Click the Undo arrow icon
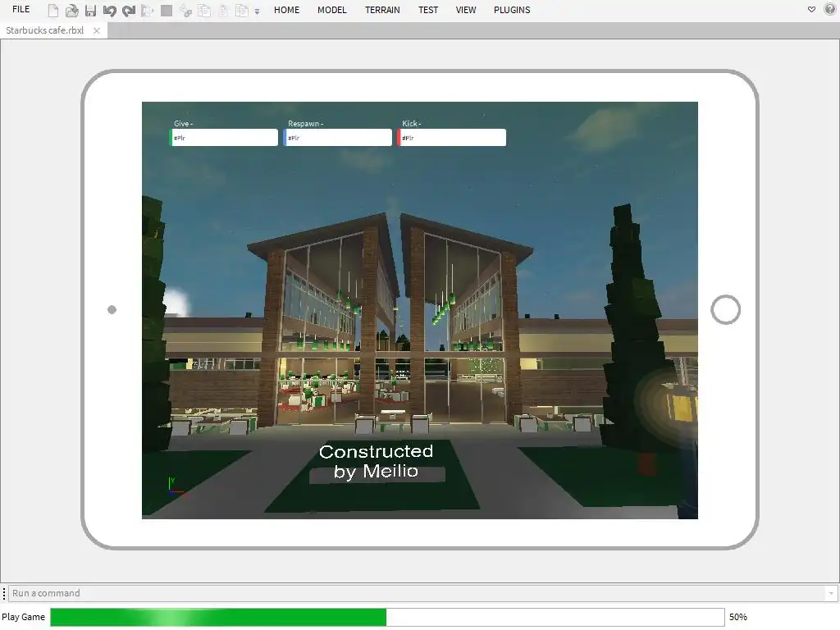This screenshot has height=630, width=840. click(109, 10)
